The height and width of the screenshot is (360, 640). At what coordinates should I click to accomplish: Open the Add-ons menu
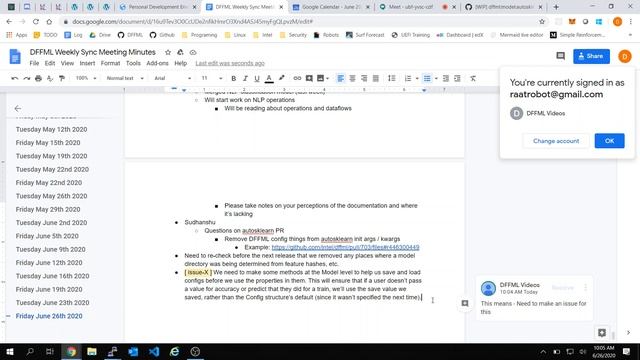coord(157,63)
